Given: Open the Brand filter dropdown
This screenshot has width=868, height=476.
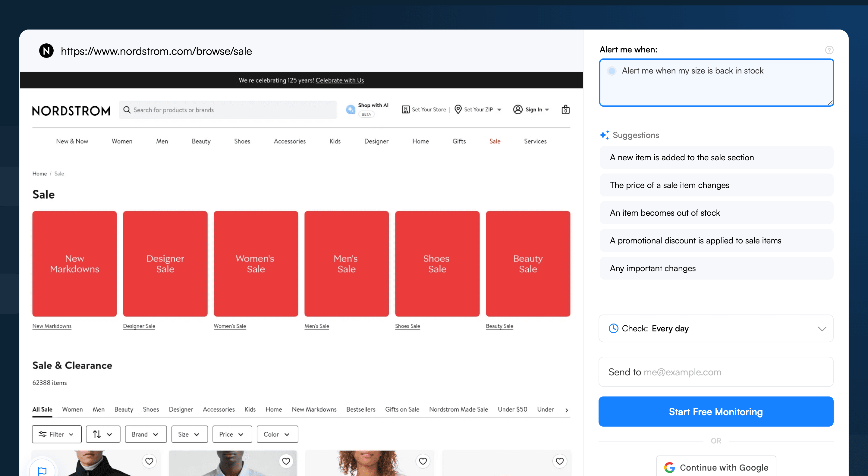Looking at the screenshot, I should pyautogui.click(x=146, y=434).
